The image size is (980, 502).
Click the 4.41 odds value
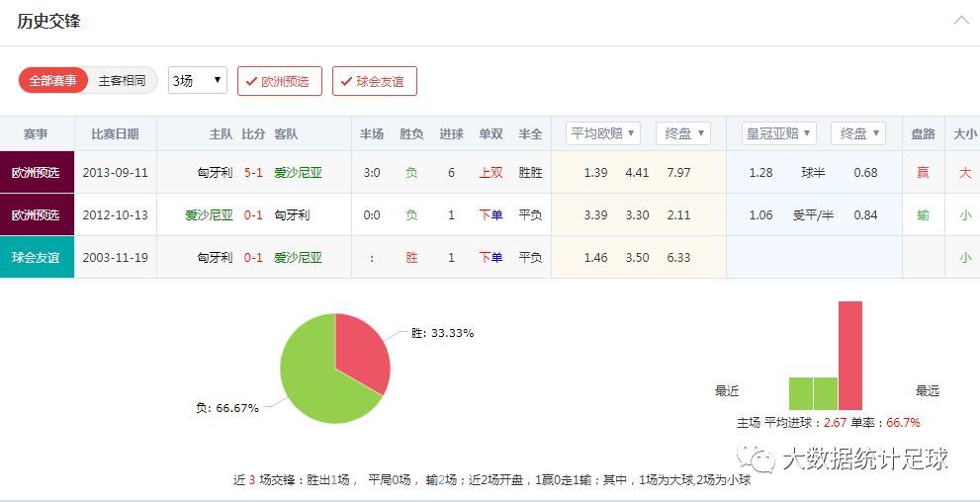pos(637,172)
